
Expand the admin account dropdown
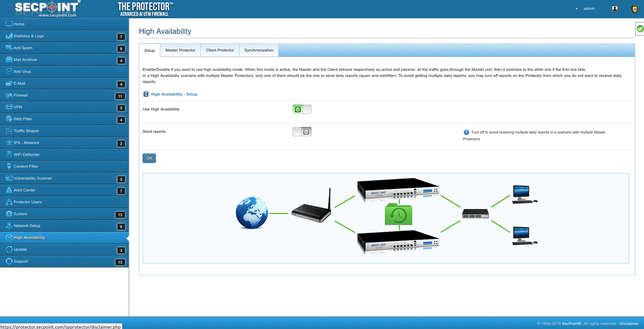click(576, 8)
